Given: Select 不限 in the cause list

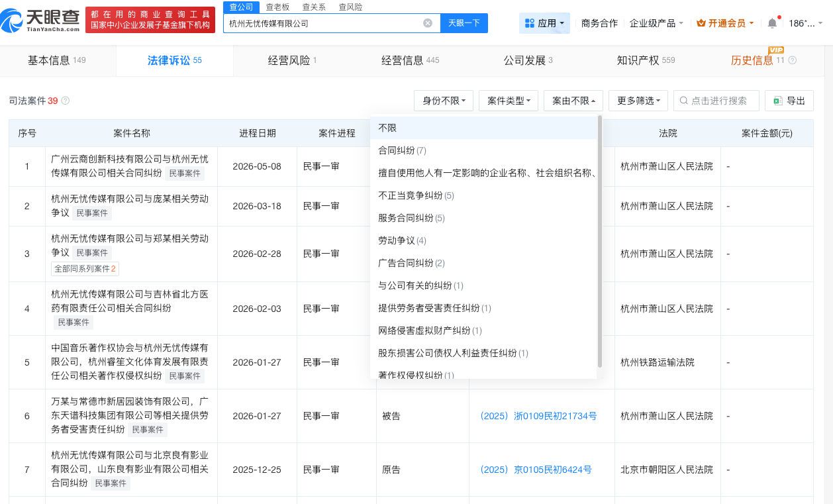Looking at the screenshot, I should 484,128.
